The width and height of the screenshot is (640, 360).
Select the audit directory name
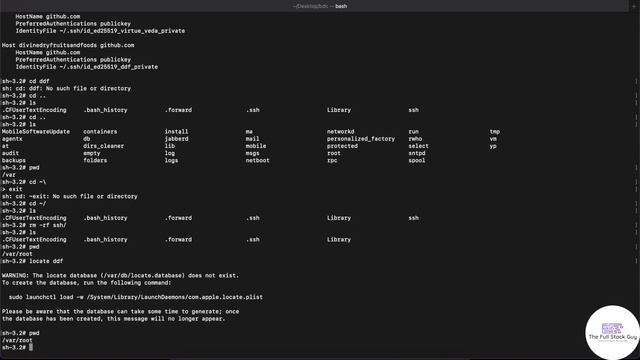[10, 153]
